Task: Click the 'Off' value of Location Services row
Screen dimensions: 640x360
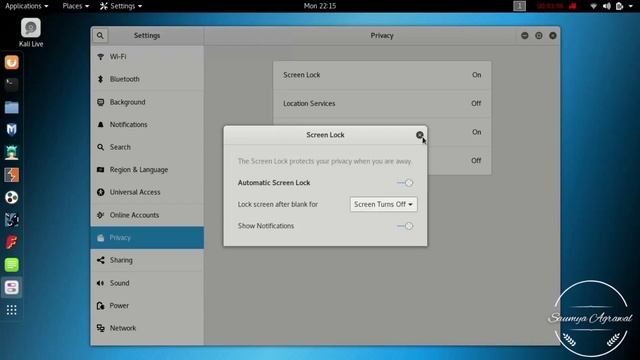Action: [476, 104]
